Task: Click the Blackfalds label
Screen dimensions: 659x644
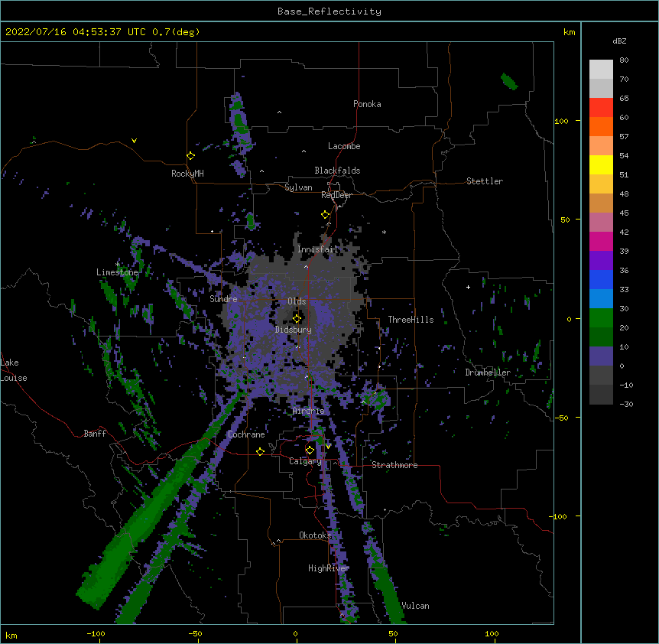Action: tap(337, 171)
